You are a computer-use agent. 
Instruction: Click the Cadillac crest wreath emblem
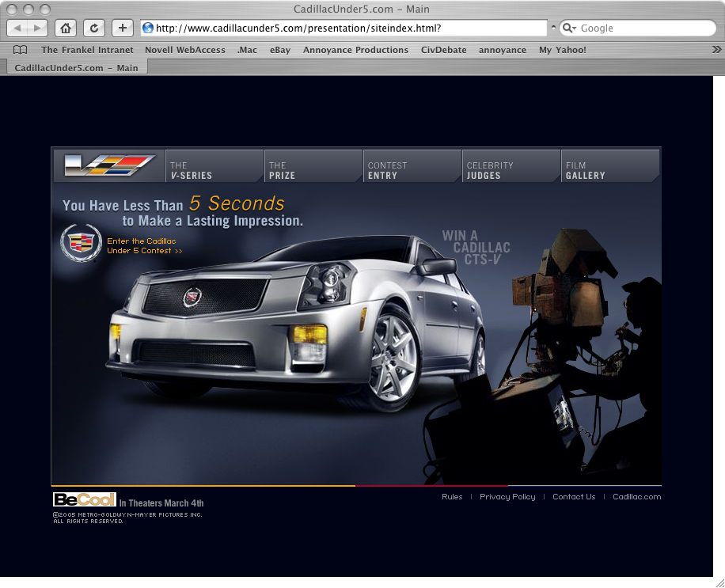81,243
